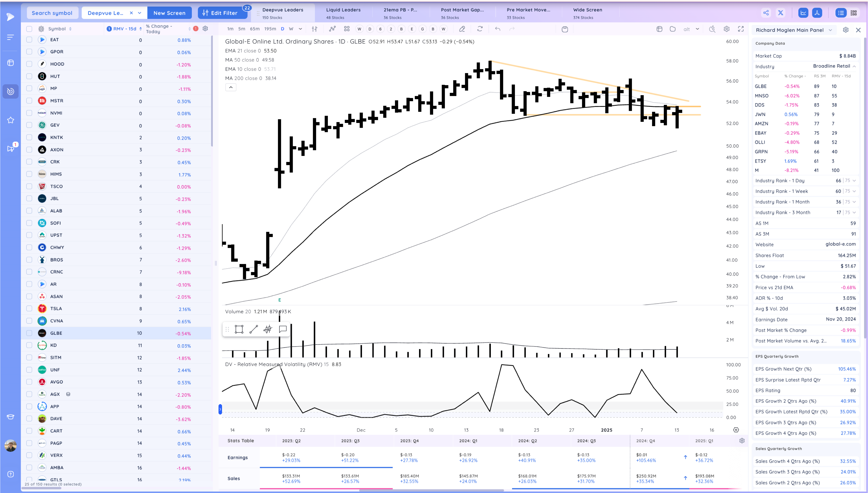The height and width of the screenshot is (493, 868).
Task: Open the screener radar icon in the sidebar
Action: [10, 91]
